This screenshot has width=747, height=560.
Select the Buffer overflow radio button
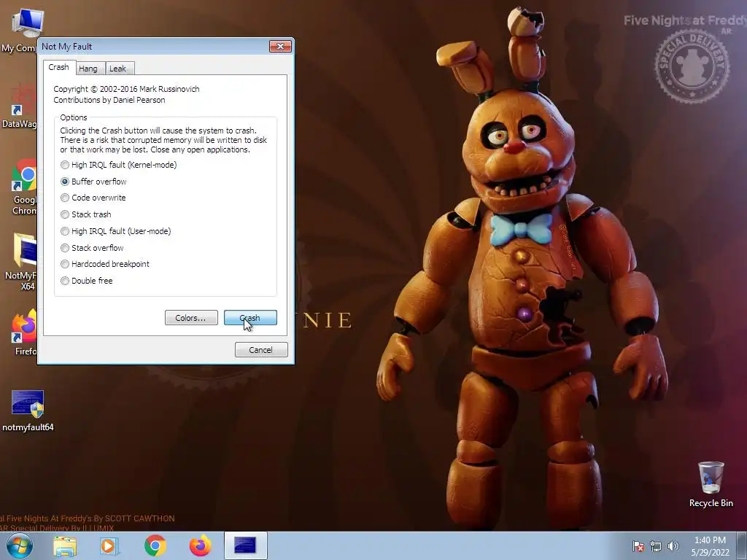pos(65,182)
